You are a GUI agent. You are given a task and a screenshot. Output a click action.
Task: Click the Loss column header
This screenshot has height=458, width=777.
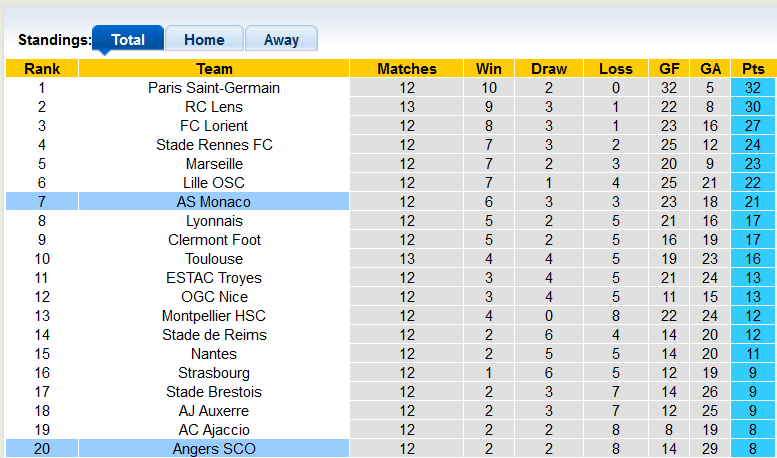tap(616, 69)
